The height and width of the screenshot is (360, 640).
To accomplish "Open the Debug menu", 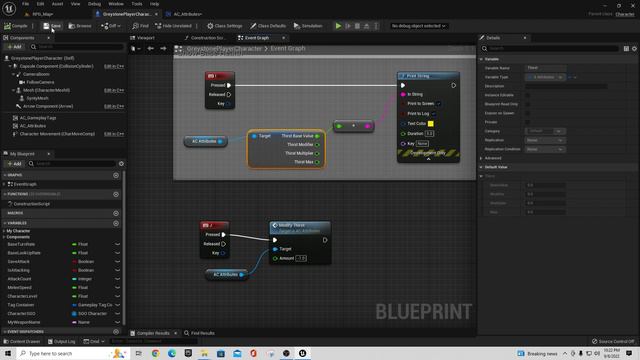I will click(x=94, y=4).
